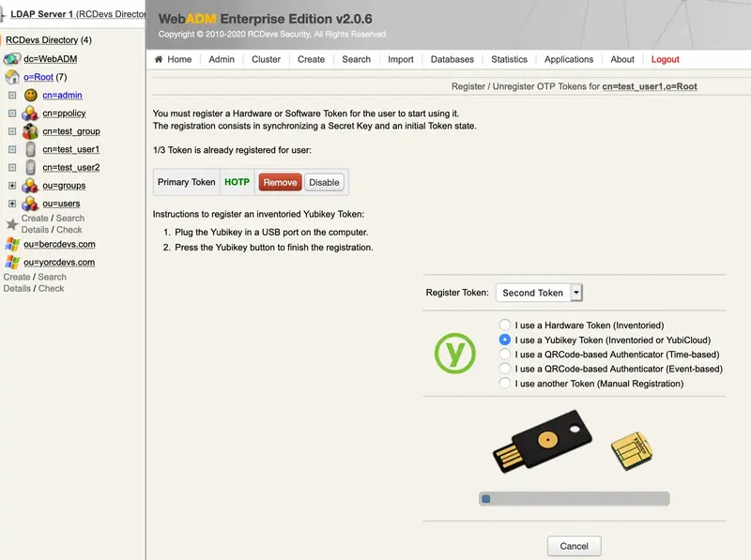Click the black Yubikey USB image
Screen dimensions: 751x560
point(543,441)
